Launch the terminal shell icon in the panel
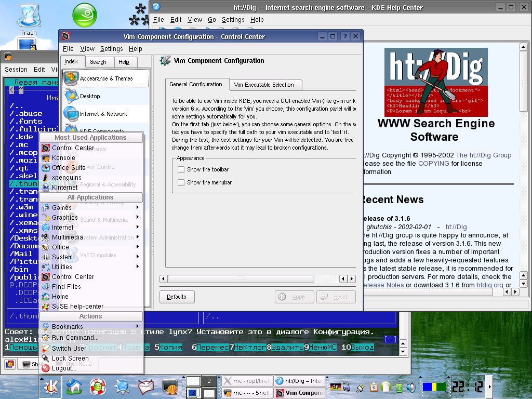This screenshot has width=532, height=399. click(x=170, y=387)
